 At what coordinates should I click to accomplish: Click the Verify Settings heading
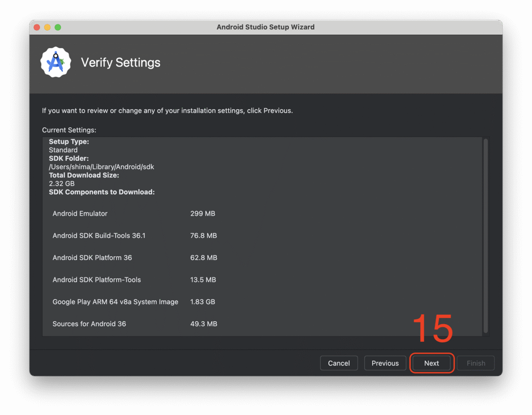click(x=121, y=62)
